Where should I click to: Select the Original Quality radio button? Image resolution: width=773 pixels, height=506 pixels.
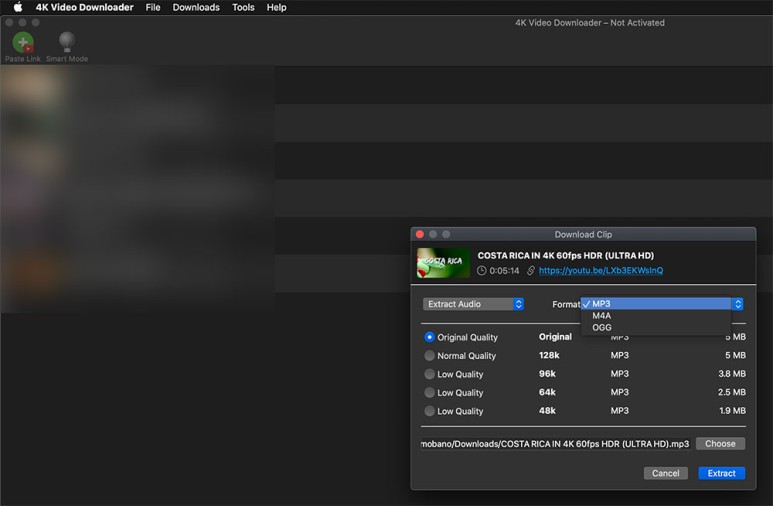429,337
